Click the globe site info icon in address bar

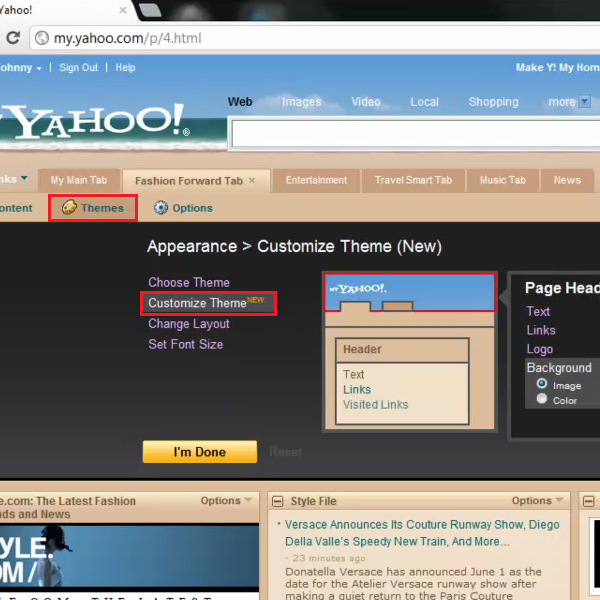click(x=42, y=38)
